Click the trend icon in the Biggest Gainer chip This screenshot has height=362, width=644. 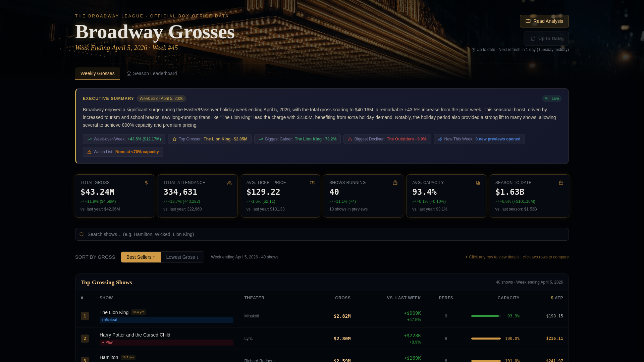261,139
